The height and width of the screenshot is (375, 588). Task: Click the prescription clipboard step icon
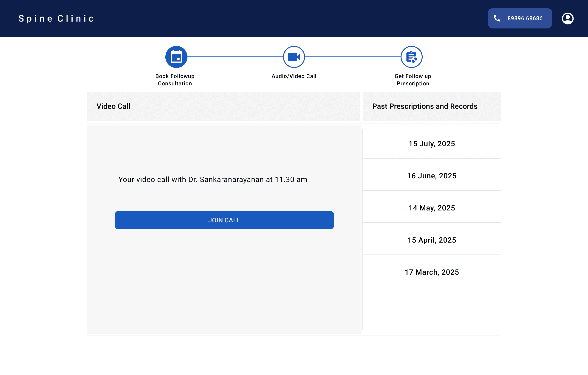coord(411,57)
